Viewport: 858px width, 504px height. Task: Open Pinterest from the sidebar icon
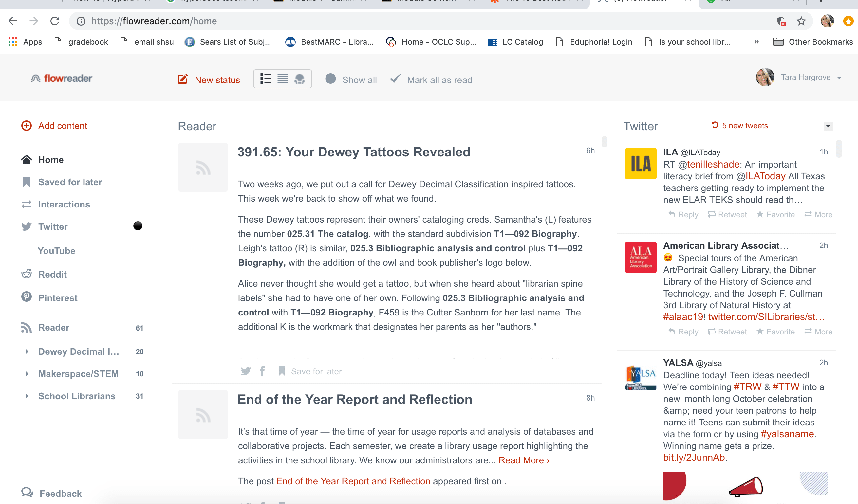pos(27,297)
